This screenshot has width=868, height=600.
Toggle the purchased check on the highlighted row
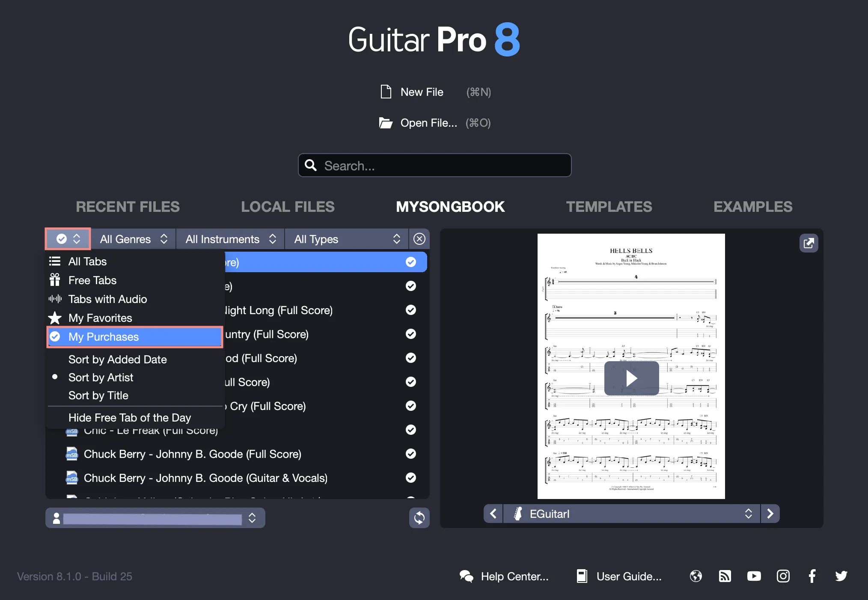click(x=411, y=262)
